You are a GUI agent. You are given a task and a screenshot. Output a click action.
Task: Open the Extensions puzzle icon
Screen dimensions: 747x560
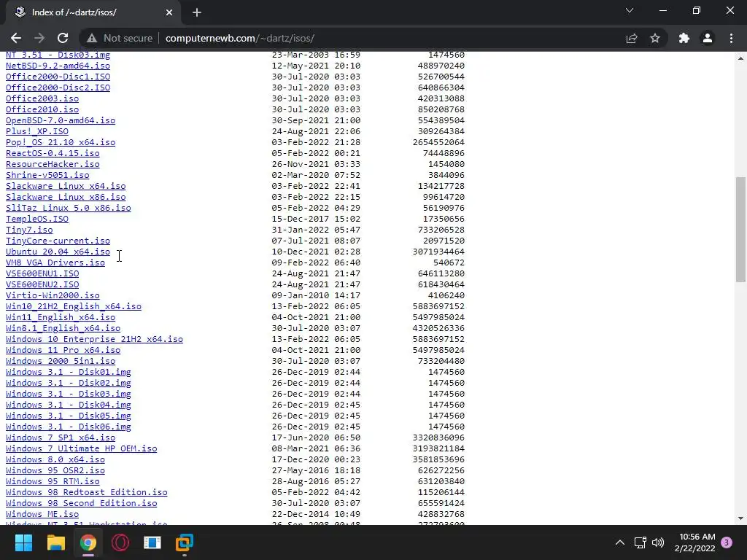pyautogui.click(x=684, y=38)
